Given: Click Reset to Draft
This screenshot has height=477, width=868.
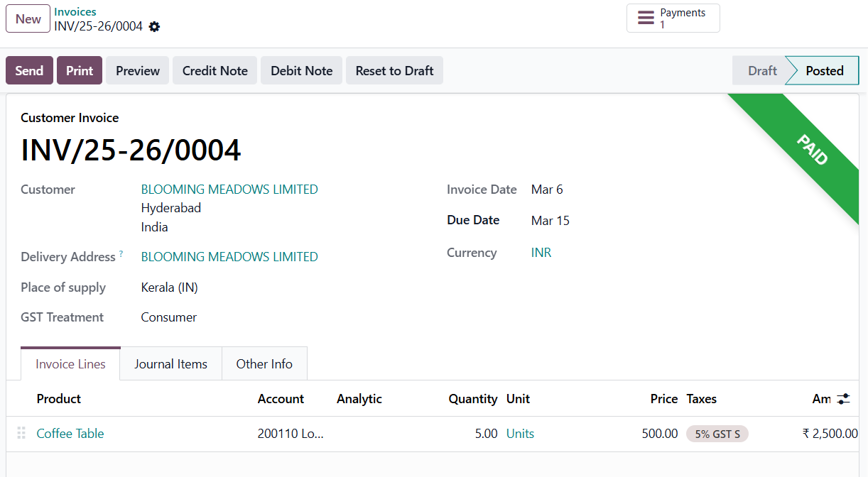Looking at the screenshot, I should point(394,70).
